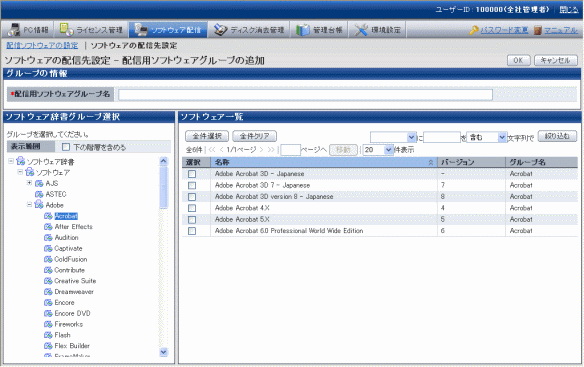Image resolution: width=584 pixels, height=367 pixels.
Task: Focus the software group name field
Action: coord(305,95)
